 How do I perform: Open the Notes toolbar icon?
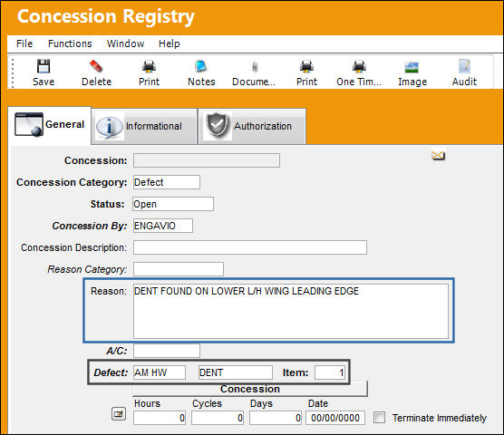coord(201,66)
